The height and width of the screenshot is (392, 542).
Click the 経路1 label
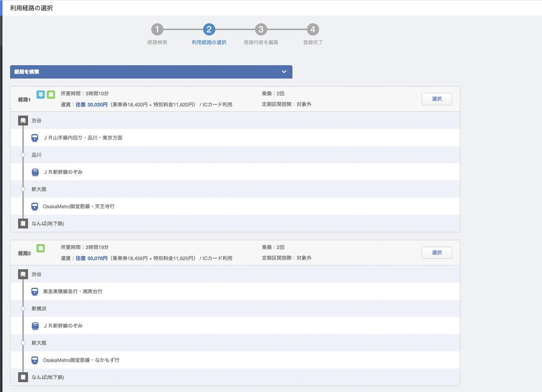point(24,99)
